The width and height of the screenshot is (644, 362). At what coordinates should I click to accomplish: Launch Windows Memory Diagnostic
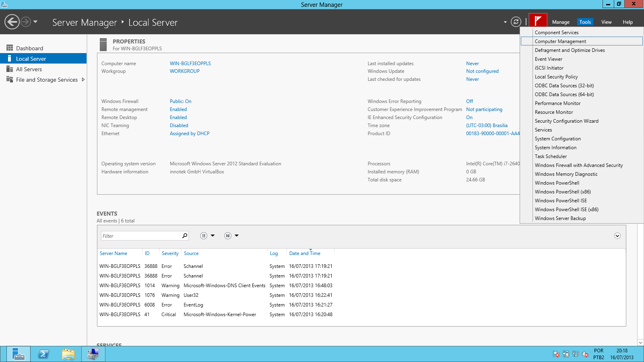tap(582, 174)
